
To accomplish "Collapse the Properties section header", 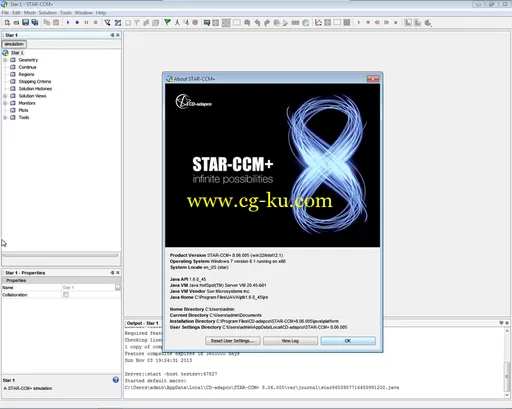I will tap(4, 280).
